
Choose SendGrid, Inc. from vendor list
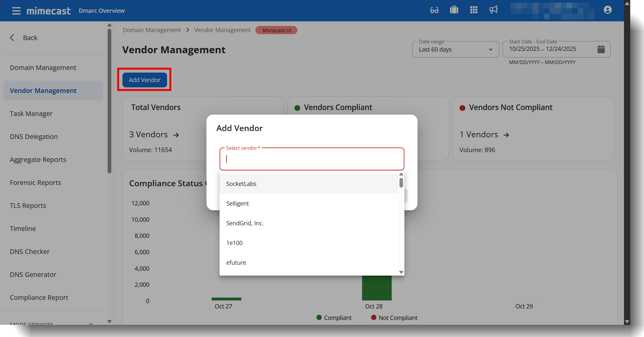pos(245,223)
